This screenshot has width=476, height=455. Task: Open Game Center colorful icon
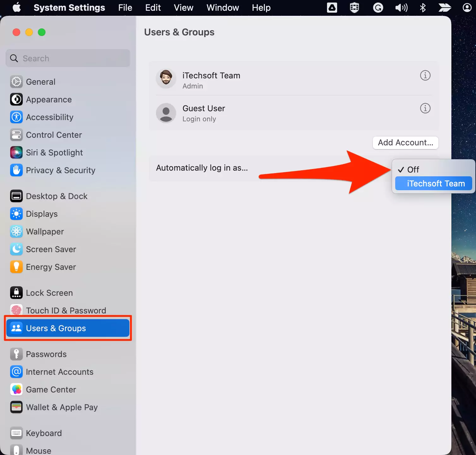click(16, 390)
